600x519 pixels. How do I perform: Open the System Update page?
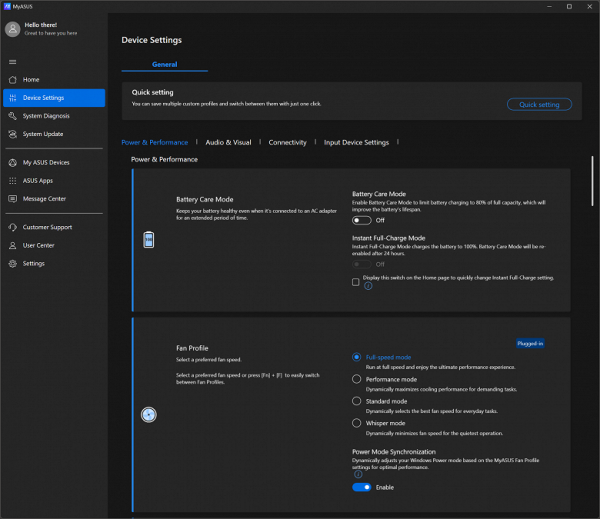tap(43, 134)
